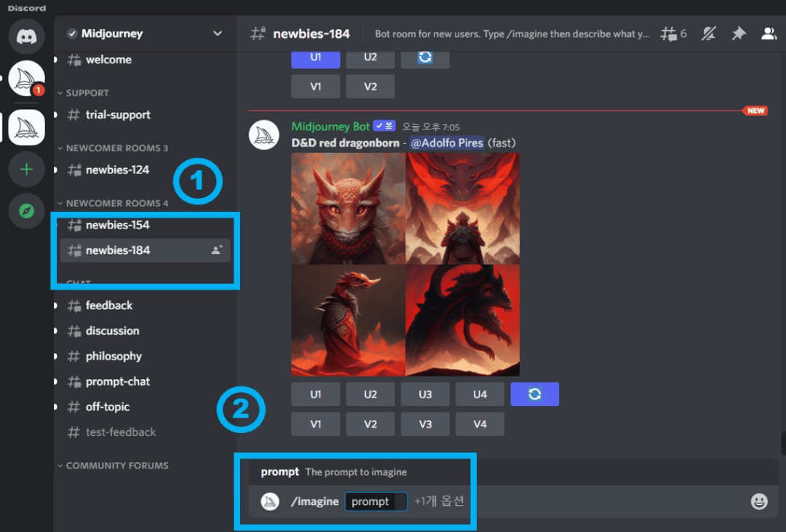Open the philosophy channel

[144, 356]
